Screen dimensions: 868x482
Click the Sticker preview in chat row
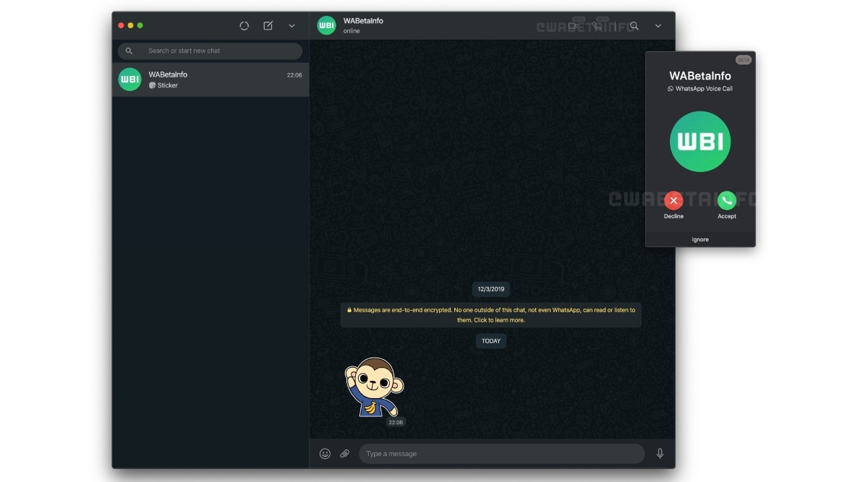[163, 85]
